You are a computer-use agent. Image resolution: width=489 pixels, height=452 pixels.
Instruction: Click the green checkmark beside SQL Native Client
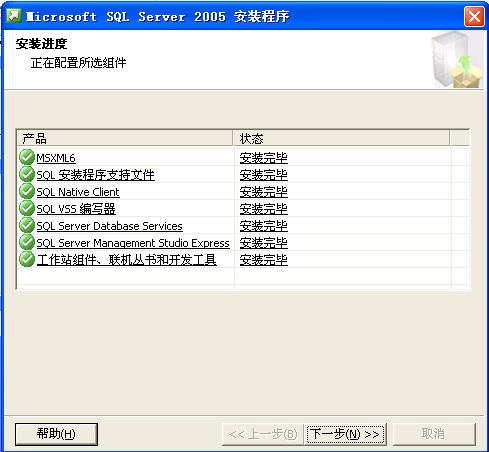point(27,191)
